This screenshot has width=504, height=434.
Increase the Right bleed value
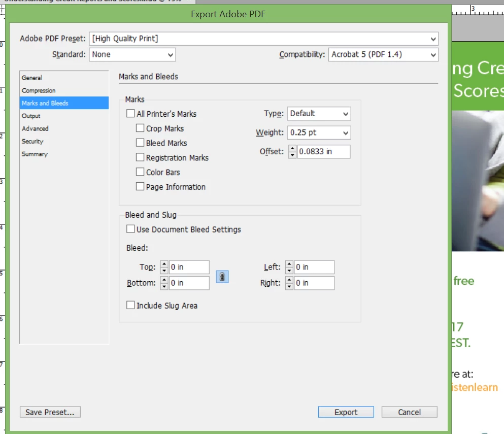click(x=289, y=280)
